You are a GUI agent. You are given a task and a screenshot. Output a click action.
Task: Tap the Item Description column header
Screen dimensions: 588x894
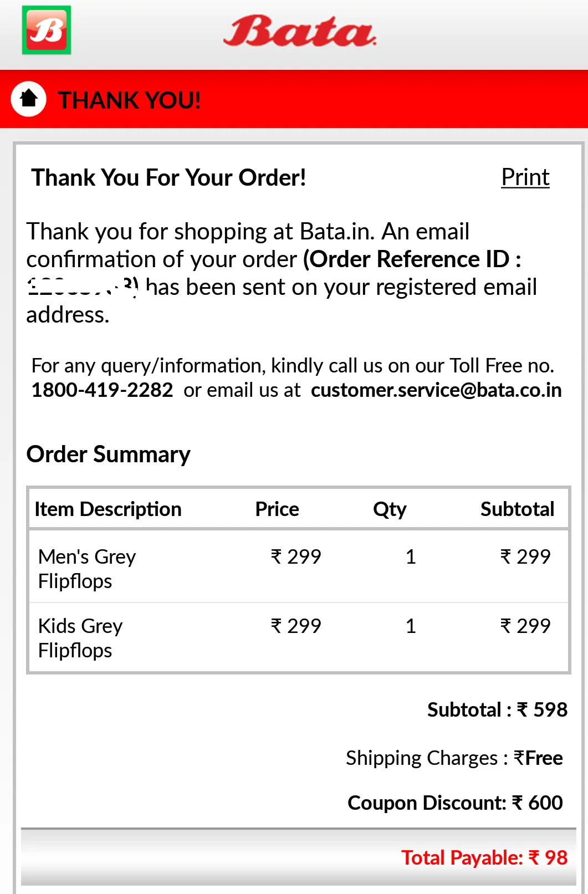click(108, 509)
